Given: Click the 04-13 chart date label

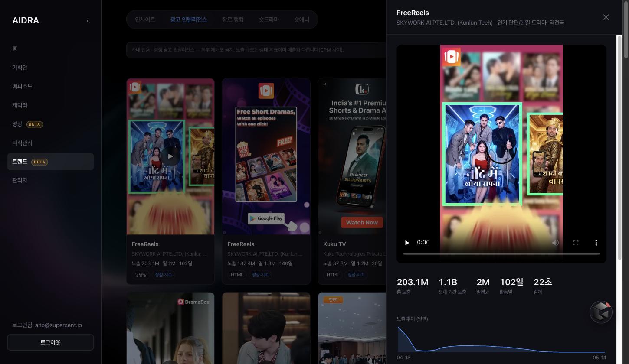Looking at the screenshot, I should (x=403, y=357).
